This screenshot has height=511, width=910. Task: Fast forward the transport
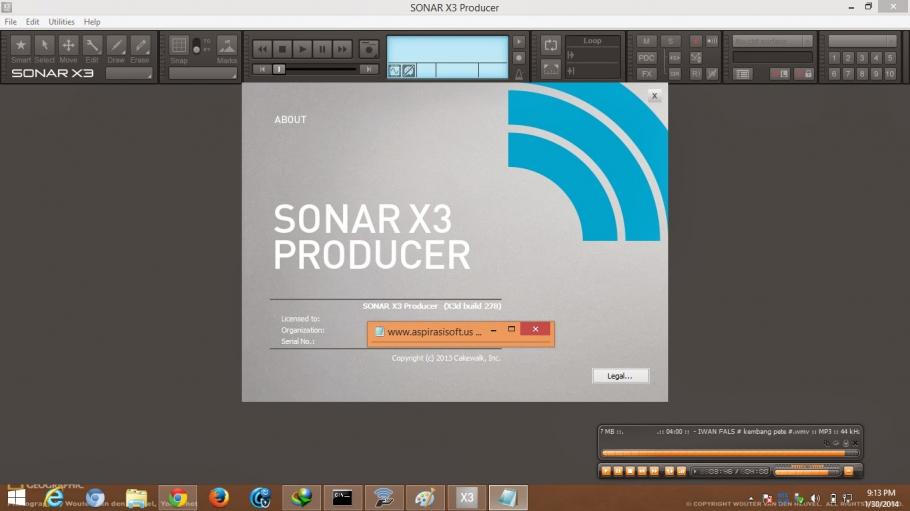(x=342, y=49)
